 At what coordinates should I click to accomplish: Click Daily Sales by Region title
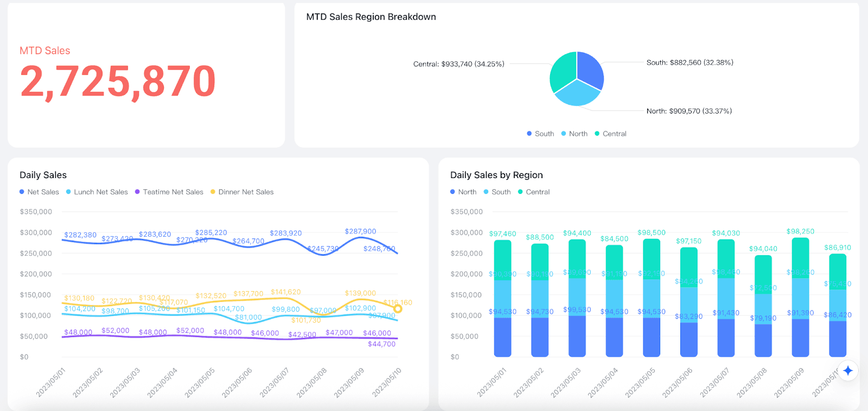[496, 175]
